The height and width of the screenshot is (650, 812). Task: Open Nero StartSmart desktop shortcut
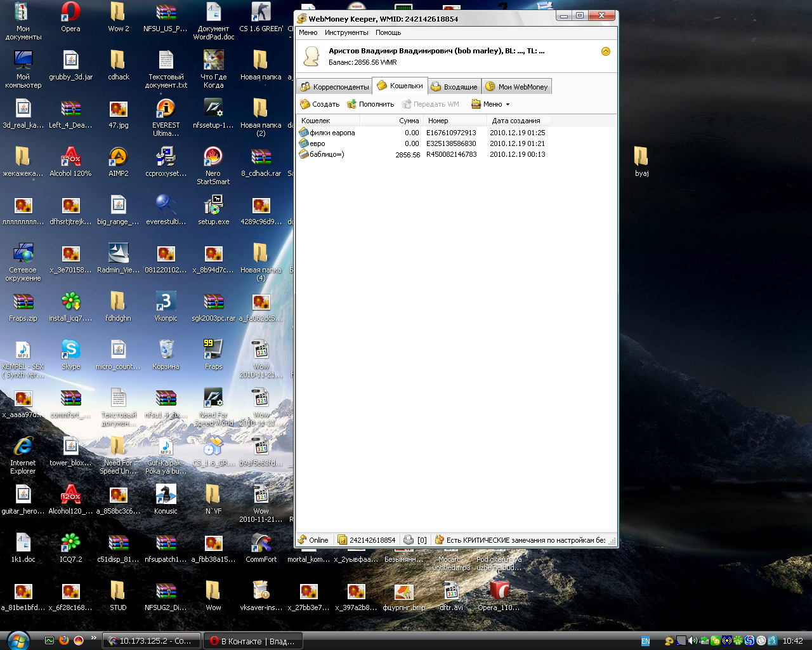tap(213, 166)
